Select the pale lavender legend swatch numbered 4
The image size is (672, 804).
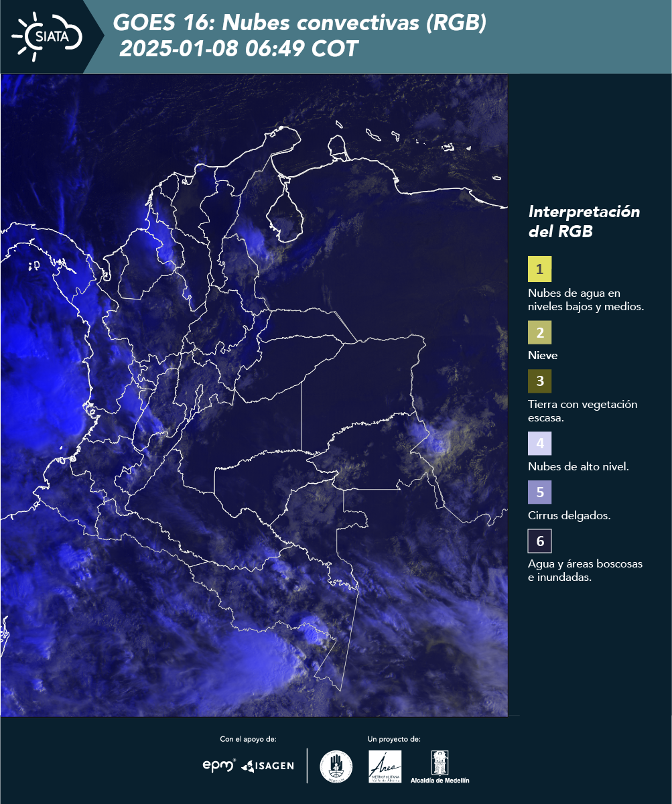coord(539,444)
